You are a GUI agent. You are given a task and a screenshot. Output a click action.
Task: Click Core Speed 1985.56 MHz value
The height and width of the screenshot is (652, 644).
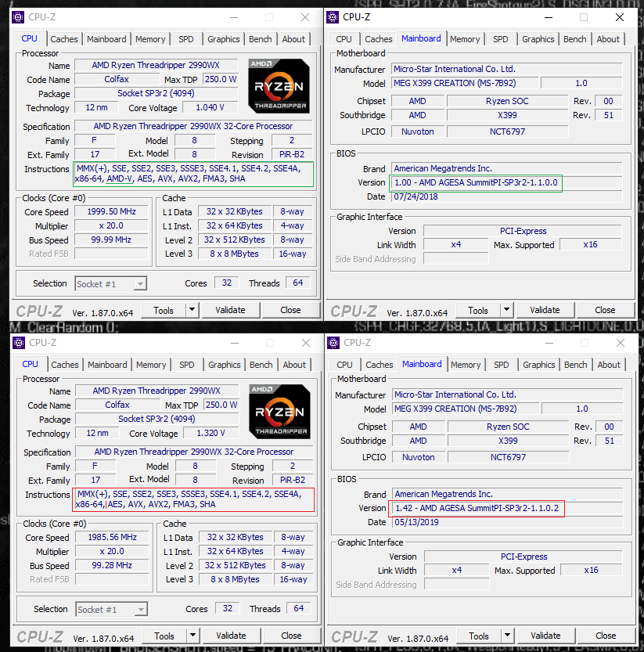[x=112, y=537]
